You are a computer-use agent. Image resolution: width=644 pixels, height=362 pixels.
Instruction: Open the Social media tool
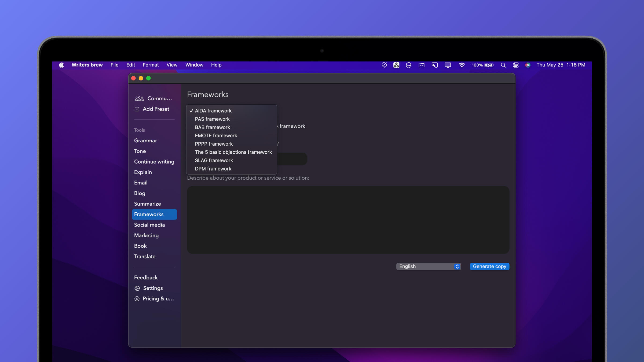(154, 225)
